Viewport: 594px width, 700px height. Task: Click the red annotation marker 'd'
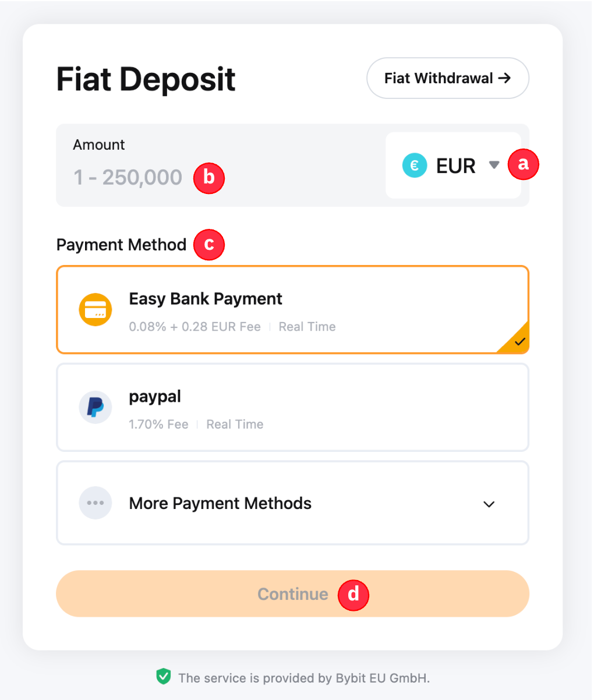coord(353,595)
